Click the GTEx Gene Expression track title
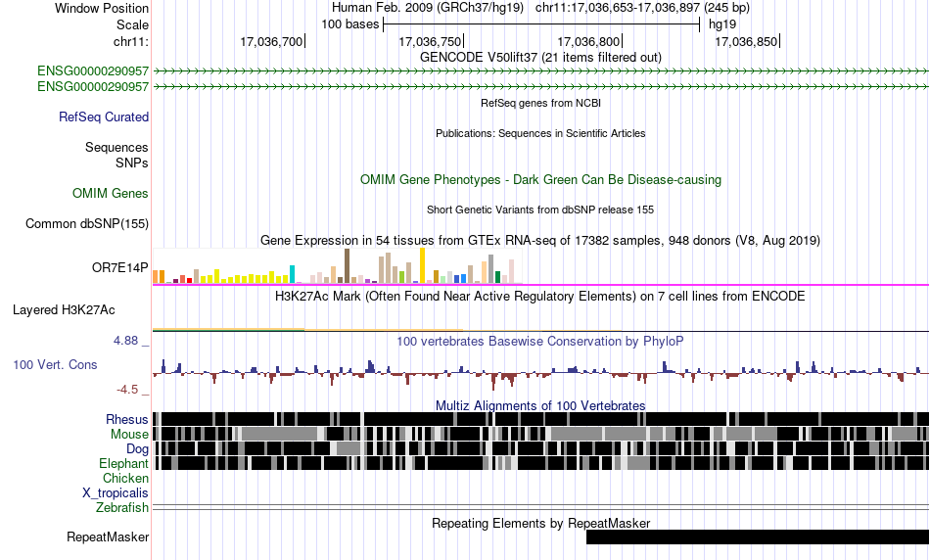 pos(540,240)
